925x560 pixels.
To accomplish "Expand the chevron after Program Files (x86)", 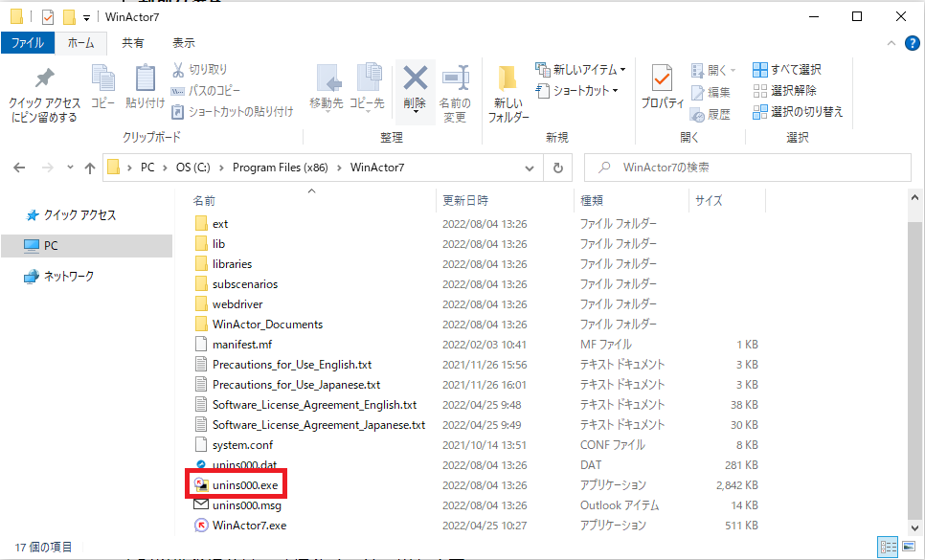I will (x=339, y=168).
